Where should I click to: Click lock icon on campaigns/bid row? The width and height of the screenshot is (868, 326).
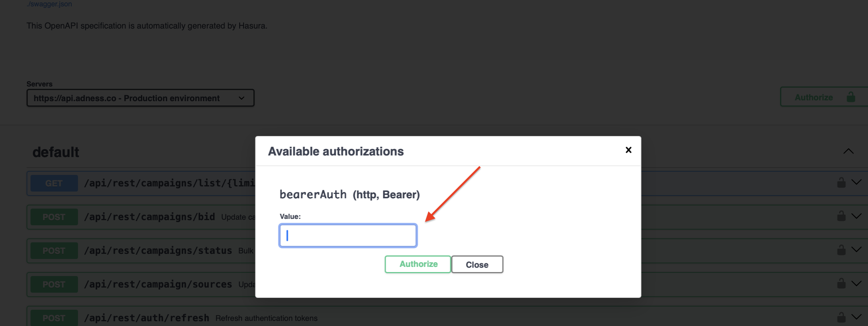[841, 216]
